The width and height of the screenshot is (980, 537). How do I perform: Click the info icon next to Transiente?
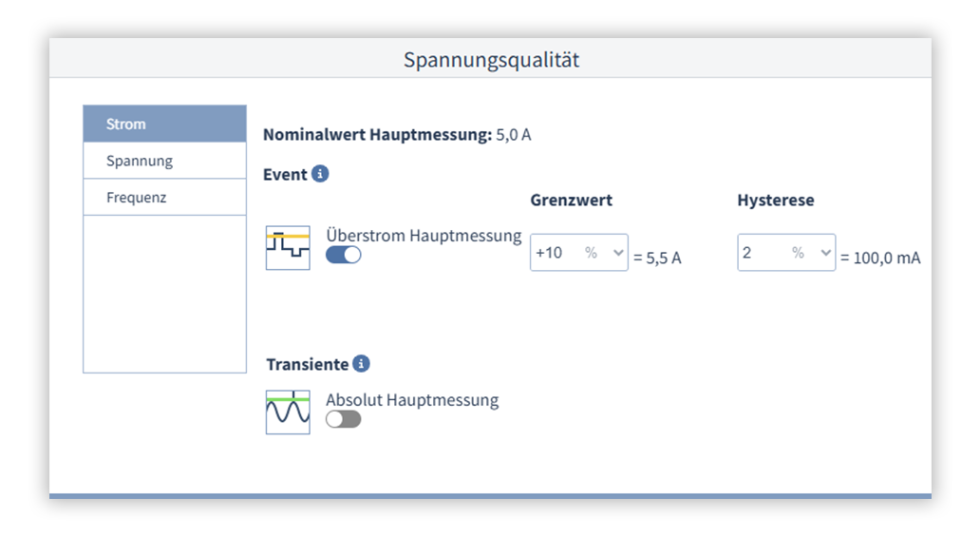point(361,364)
